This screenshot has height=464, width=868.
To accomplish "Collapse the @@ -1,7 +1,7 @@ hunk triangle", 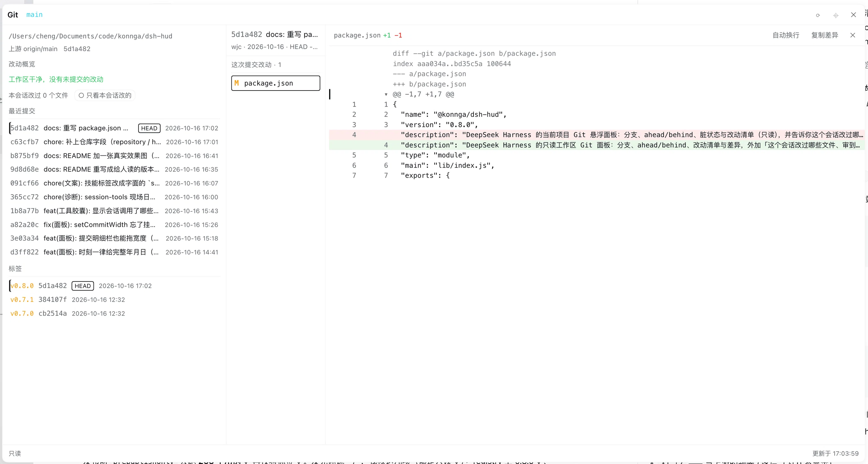I will coord(386,94).
